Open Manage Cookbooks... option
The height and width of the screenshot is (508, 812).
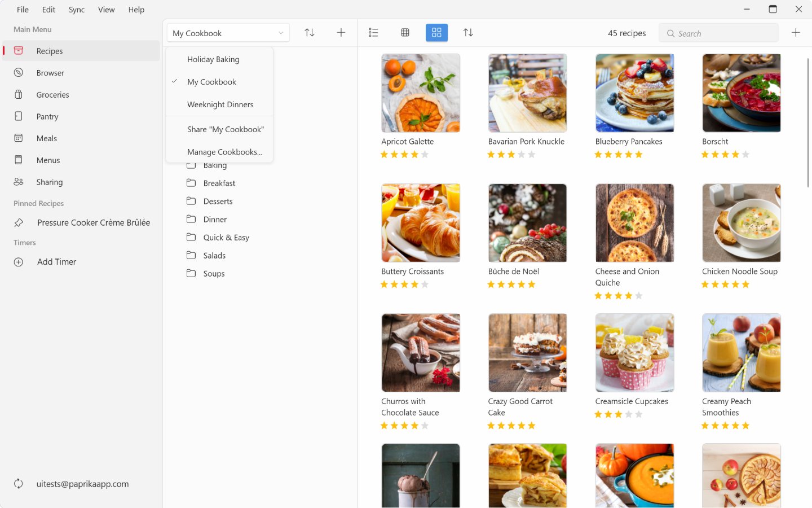tap(219, 152)
